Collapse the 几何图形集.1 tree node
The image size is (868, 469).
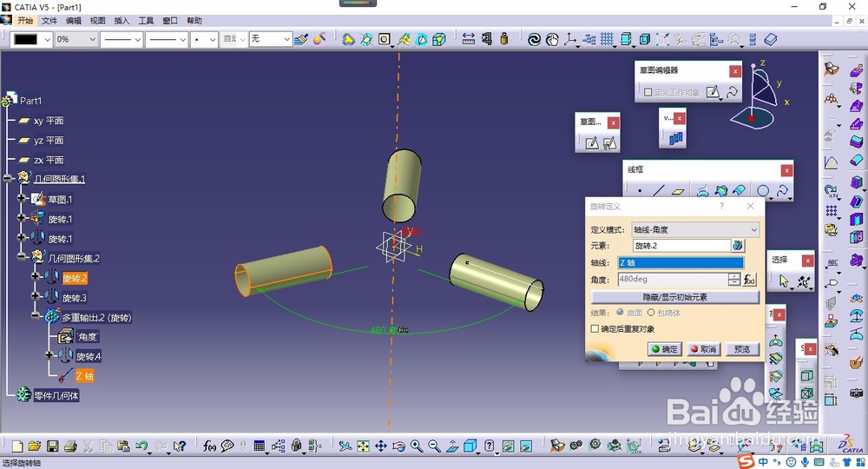(x=7, y=178)
